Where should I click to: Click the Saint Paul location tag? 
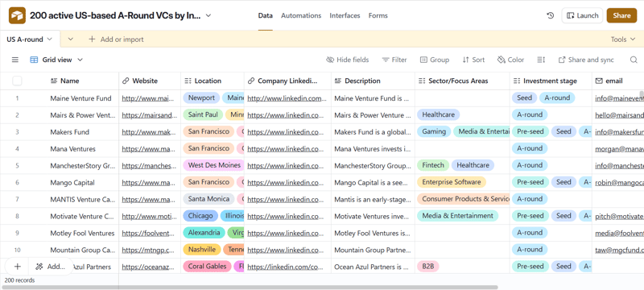tap(203, 114)
